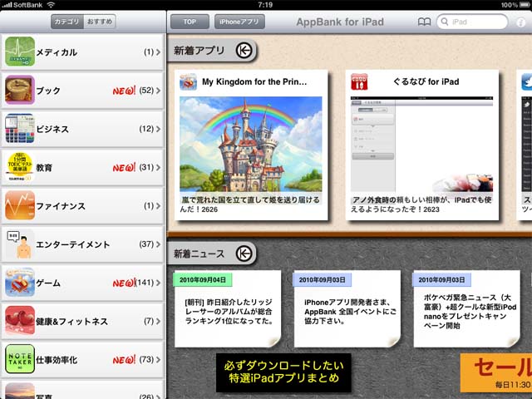Open the 2010年09月04日 news note
This screenshot has width=532, height=399.
[228, 308]
